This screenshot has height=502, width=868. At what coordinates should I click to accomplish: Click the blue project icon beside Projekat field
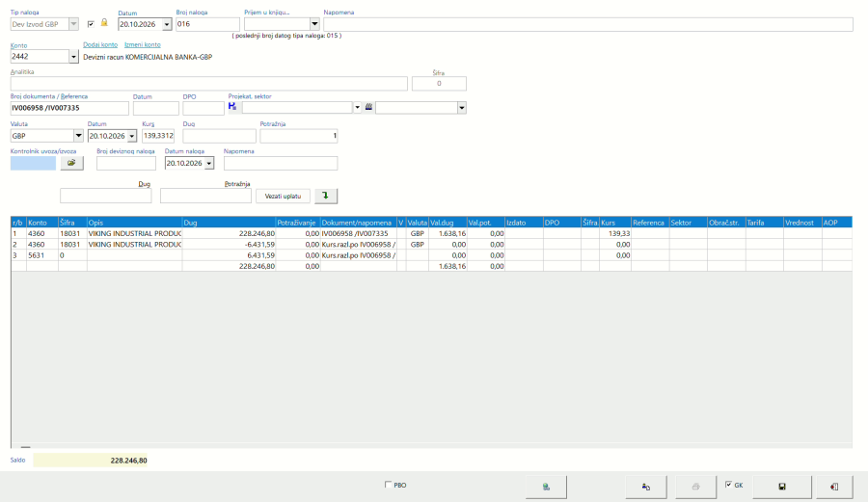point(231,106)
